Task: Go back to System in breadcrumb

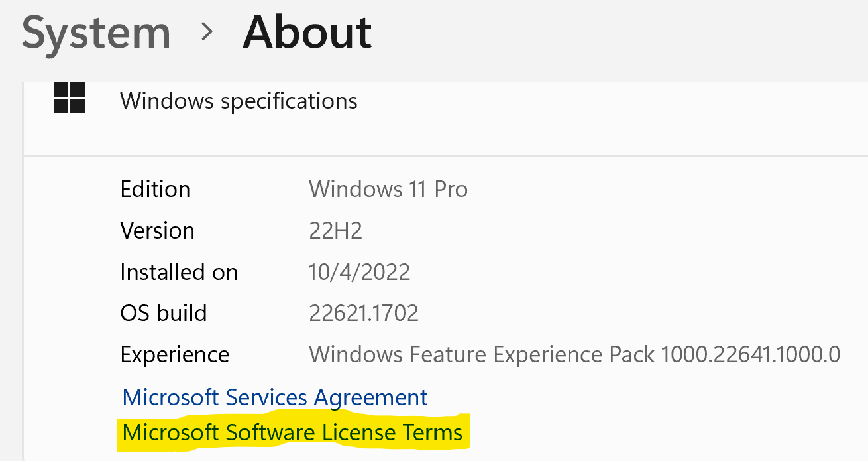Action: point(96,32)
